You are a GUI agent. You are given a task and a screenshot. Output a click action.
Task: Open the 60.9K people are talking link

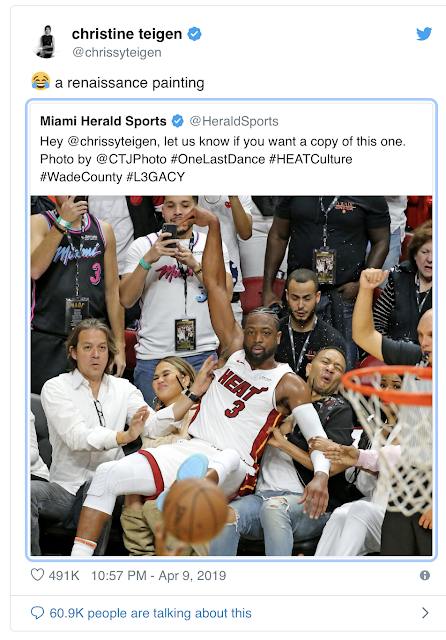click(150, 613)
